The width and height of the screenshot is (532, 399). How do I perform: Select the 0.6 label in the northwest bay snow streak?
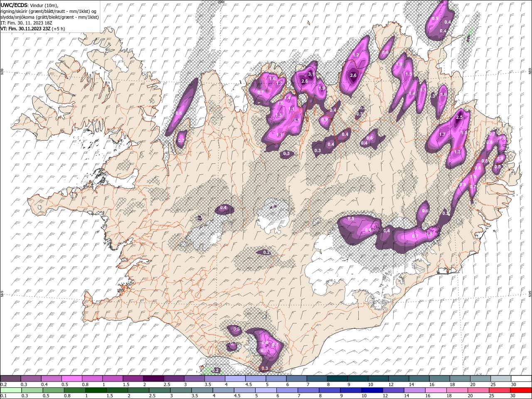[x=179, y=113]
